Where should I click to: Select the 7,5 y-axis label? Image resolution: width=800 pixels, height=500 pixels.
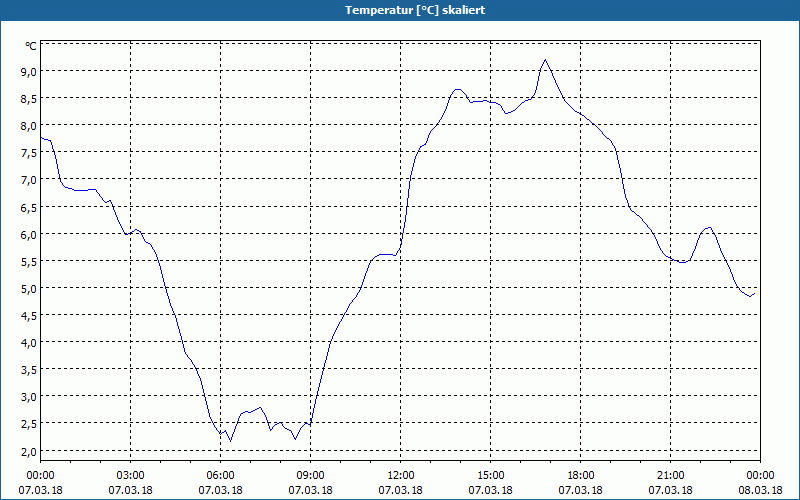click(29, 153)
